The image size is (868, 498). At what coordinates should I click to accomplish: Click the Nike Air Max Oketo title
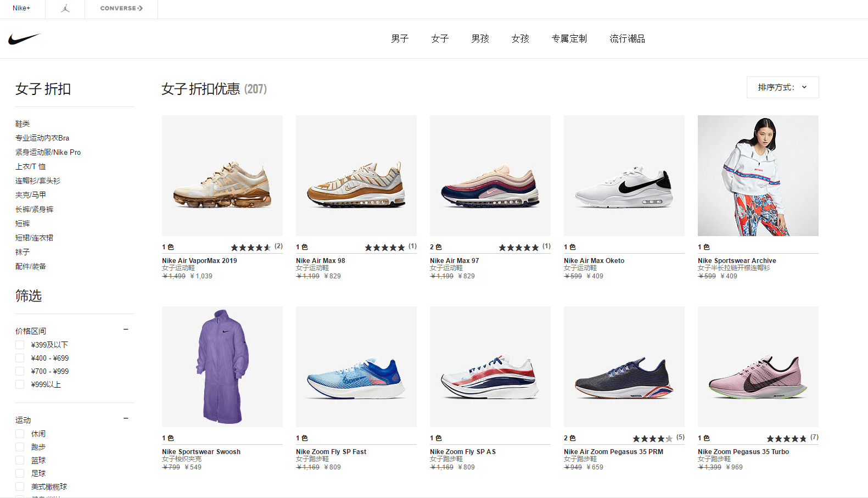click(x=594, y=261)
